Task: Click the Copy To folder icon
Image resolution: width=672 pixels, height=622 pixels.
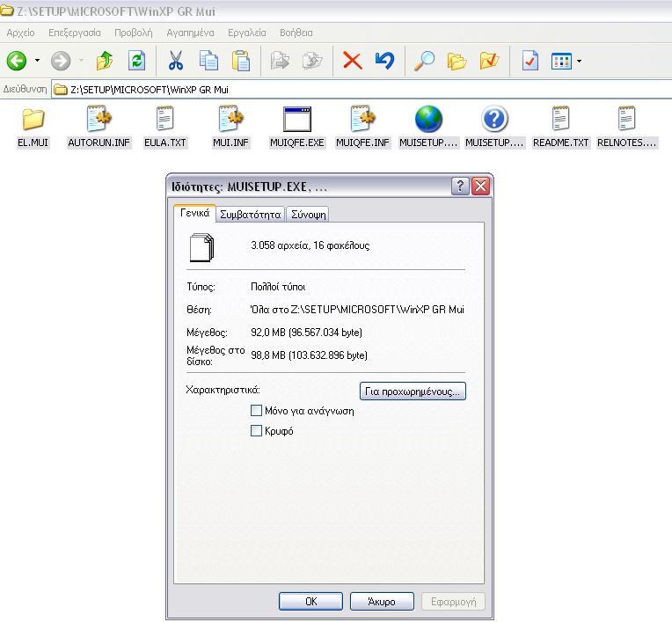Action: coord(312,61)
